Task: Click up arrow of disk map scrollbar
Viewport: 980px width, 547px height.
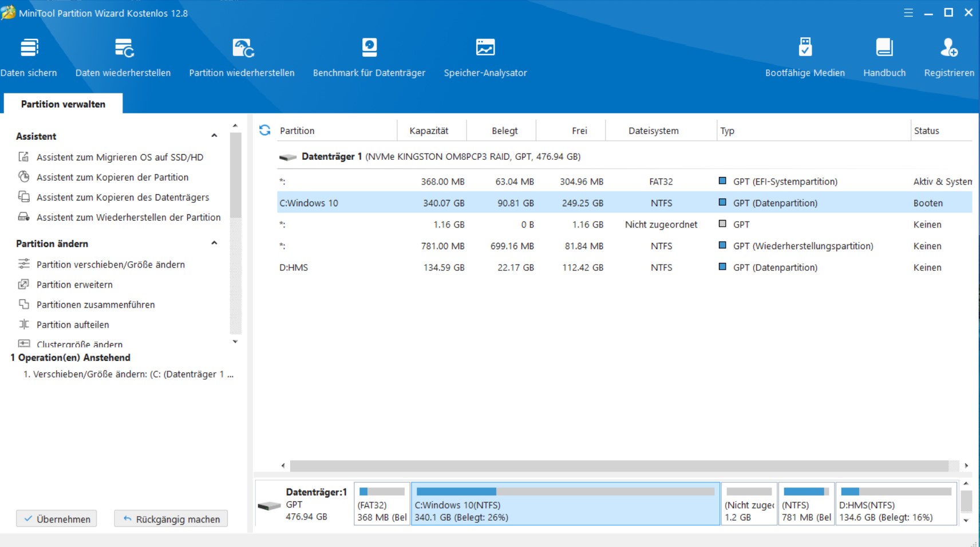Action: [966, 484]
